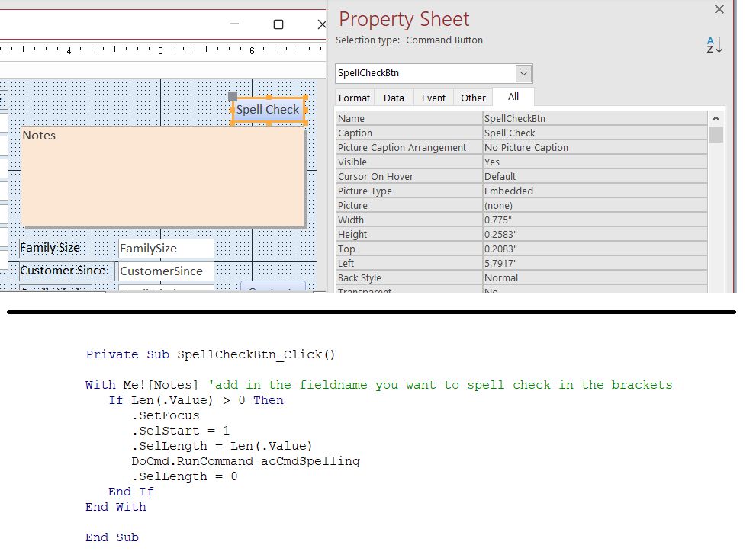
Task: Select the CustomerSince text box
Action: tap(166, 271)
